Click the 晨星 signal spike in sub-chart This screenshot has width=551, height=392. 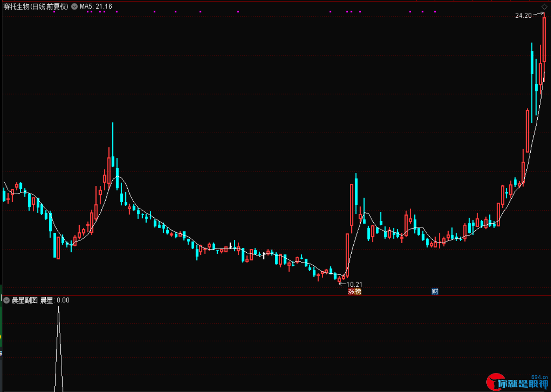59,348
